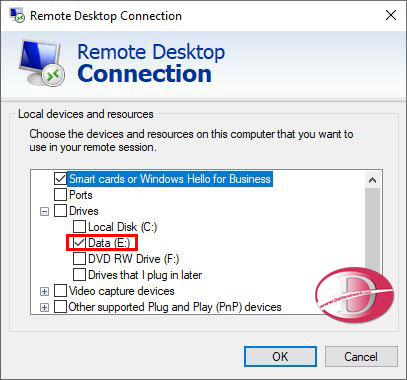Uncheck the Data (E:) drive
Image resolution: width=407 pixels, height=380 pixels.
coord(79,243)
